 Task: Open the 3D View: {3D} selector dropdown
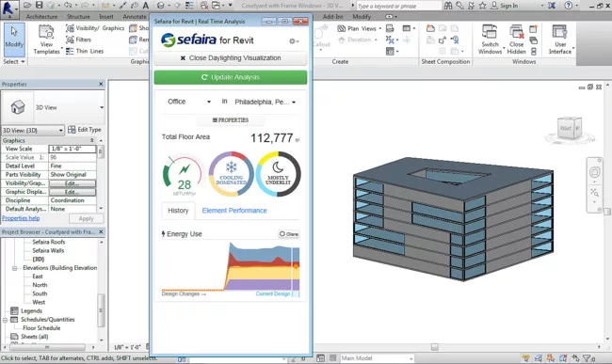[33, 130]
